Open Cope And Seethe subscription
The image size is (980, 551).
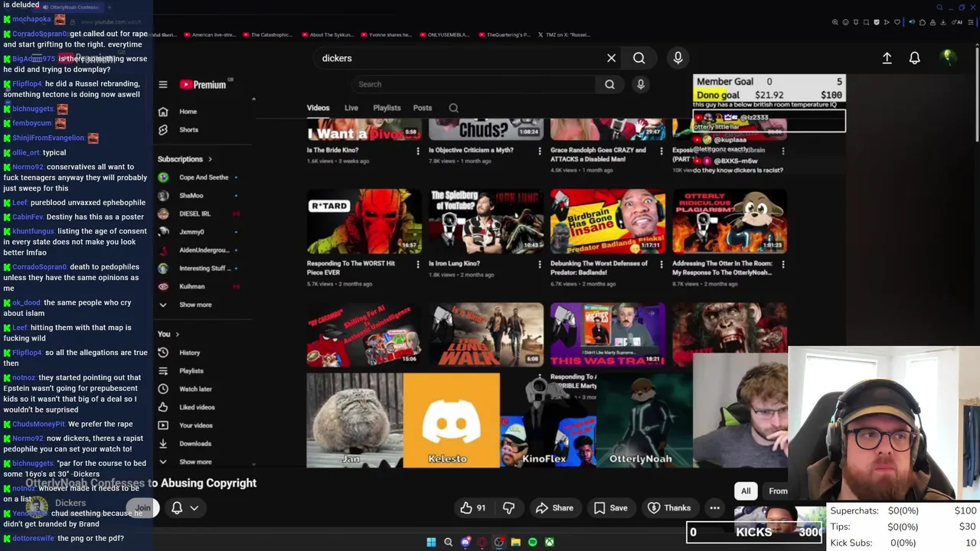click(x=203, y=178)
